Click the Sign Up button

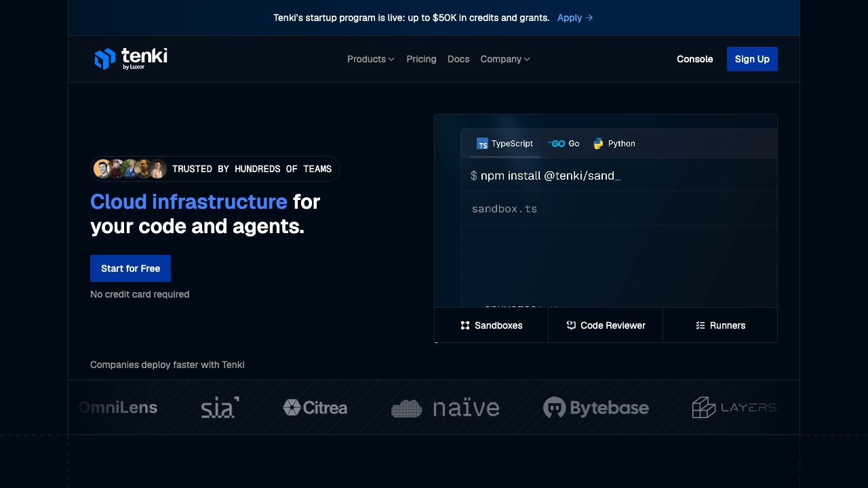(752, 59)
